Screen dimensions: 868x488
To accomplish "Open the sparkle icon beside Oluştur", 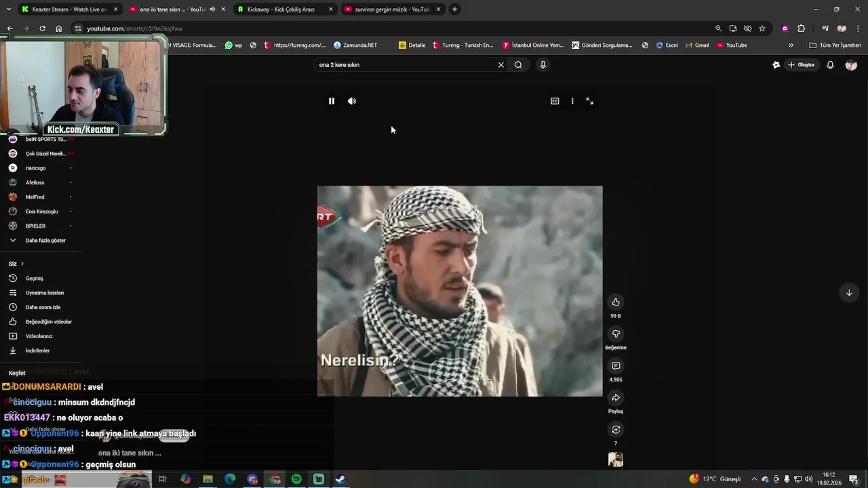I will coord(776,65).
